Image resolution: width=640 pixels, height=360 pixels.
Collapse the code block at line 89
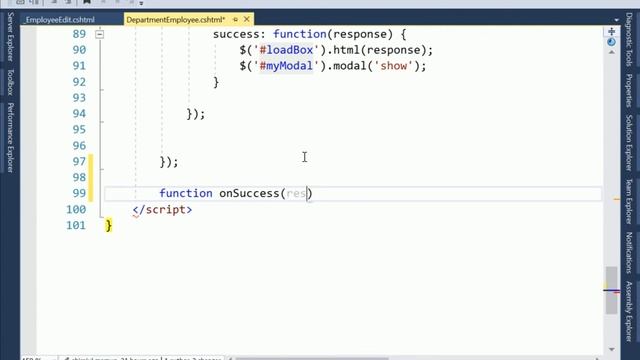point(100,34)
